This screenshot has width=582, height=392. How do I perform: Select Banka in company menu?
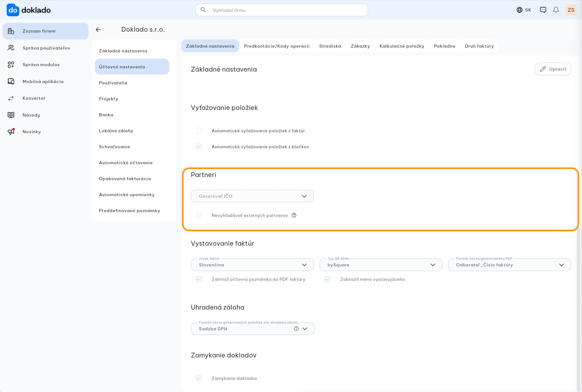[x=132, y=115]
